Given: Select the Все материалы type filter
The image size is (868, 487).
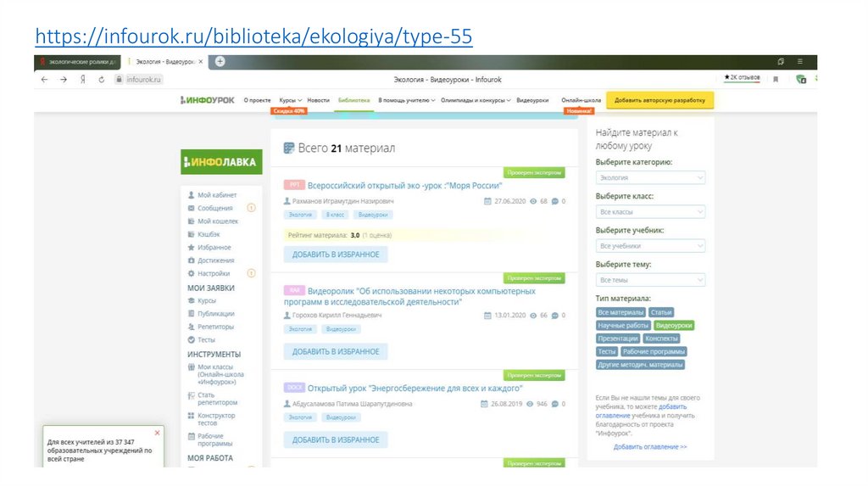Looking at the screenshot, I should point(620,312).
